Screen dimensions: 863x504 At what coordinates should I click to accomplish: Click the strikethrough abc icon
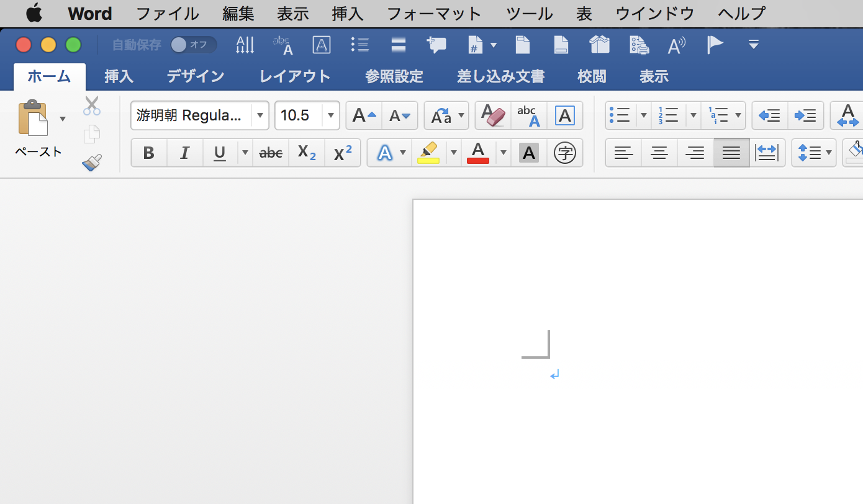coord(271,153)
